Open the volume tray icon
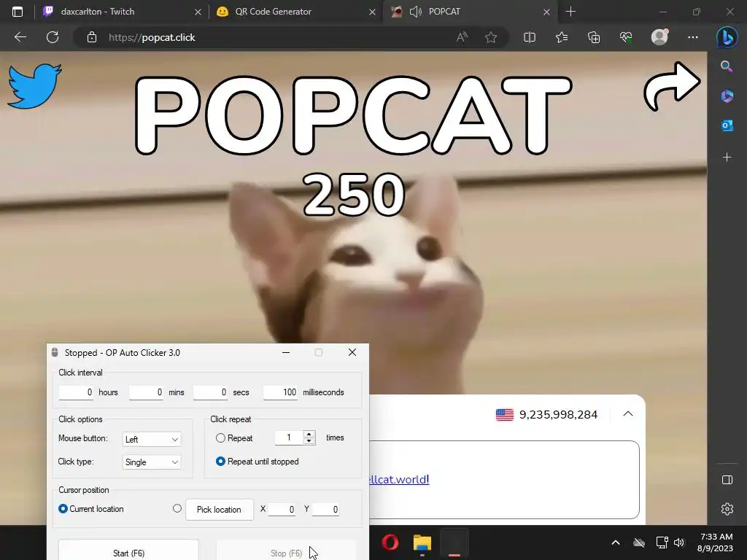 tap(679, 542)
